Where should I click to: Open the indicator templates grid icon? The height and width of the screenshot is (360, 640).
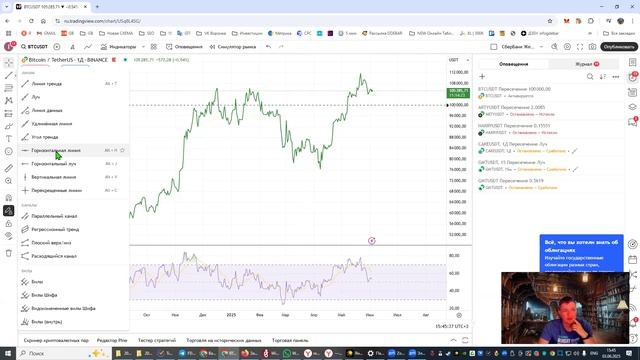154,47
